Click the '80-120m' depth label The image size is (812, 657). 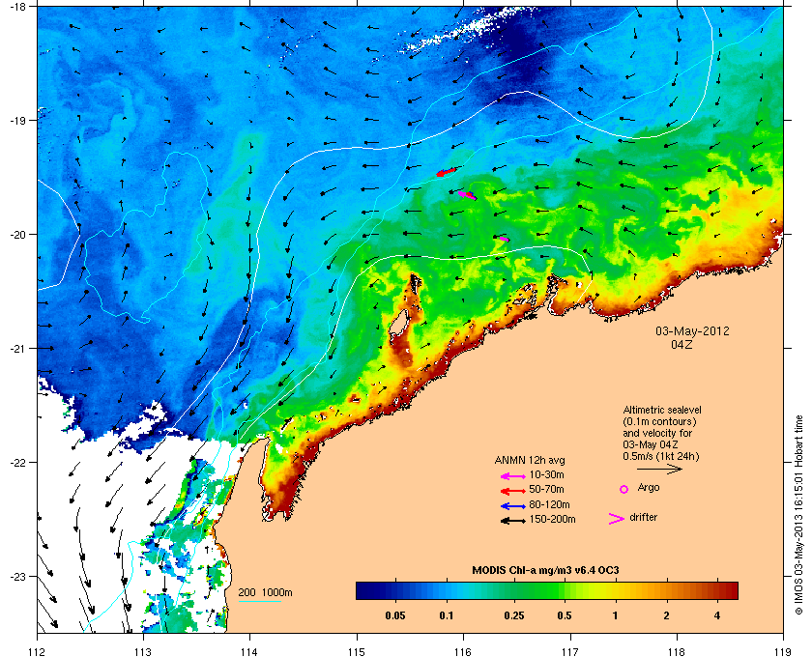[x=549, y=504]
